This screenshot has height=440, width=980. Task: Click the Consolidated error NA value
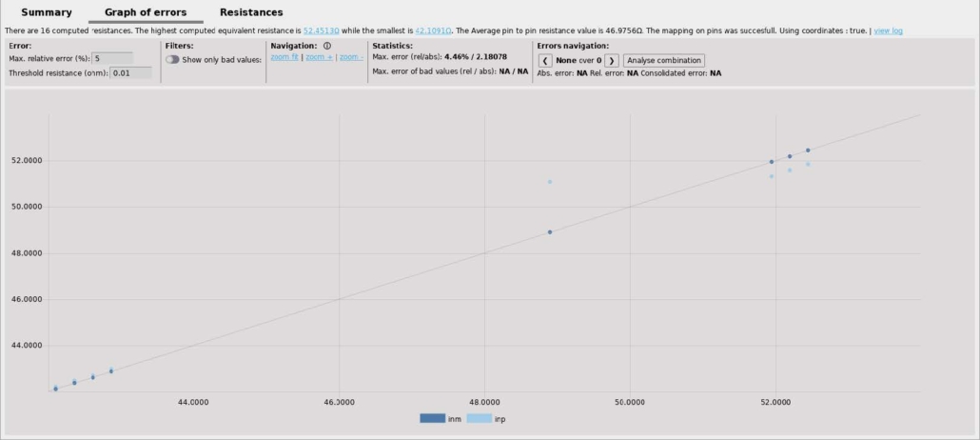(x=715, y=73)
